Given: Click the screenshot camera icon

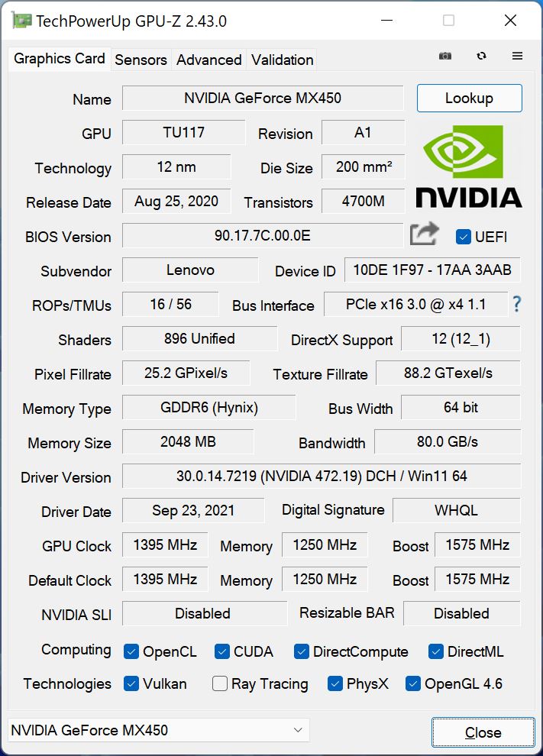Looking at the screenshot, I should pyautogui.click(x=445, y=57).
